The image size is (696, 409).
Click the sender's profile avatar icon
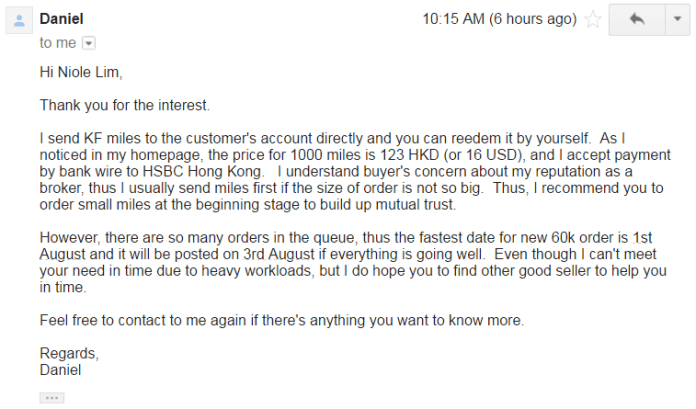pos(19,20)
